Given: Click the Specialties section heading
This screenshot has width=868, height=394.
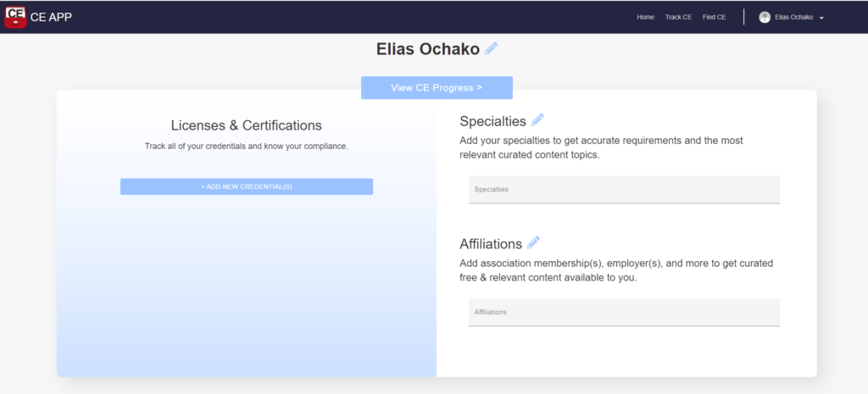Looking at the screenshot, I should click(492, 121).
